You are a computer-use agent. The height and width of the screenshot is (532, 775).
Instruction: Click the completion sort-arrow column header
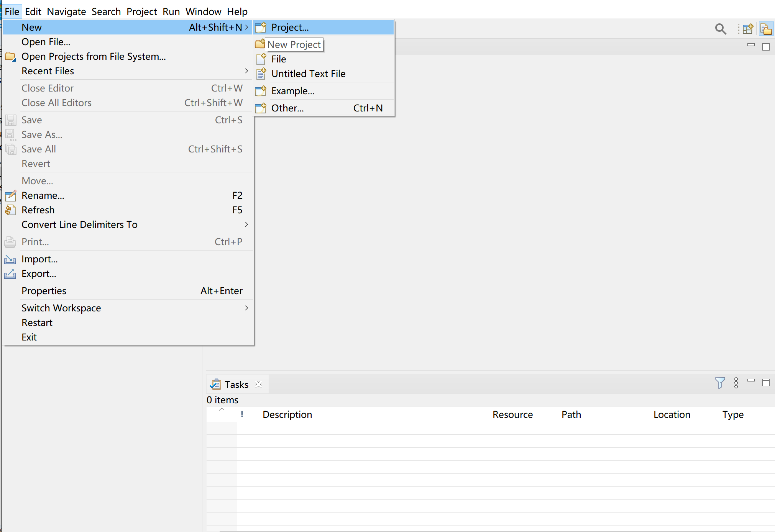point(222,414)
